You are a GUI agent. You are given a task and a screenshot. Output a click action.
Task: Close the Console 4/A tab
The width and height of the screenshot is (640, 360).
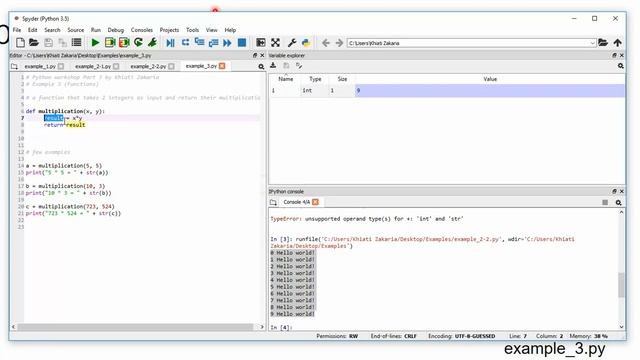click(315, 202)
